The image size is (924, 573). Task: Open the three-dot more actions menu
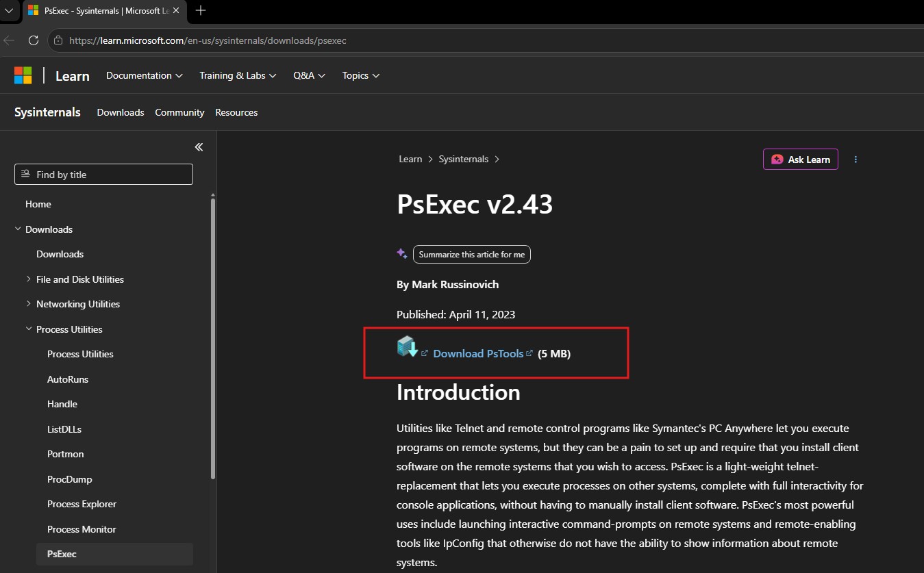click(856, 160)
